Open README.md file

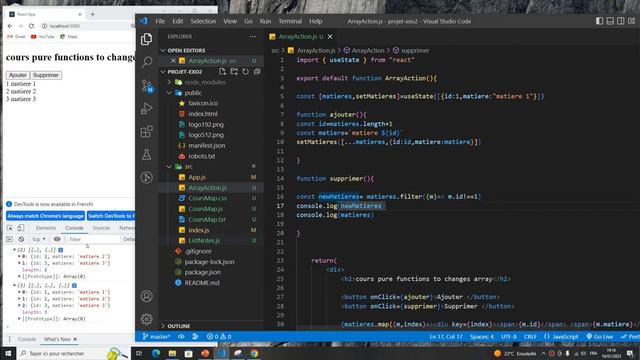(202, 282)
